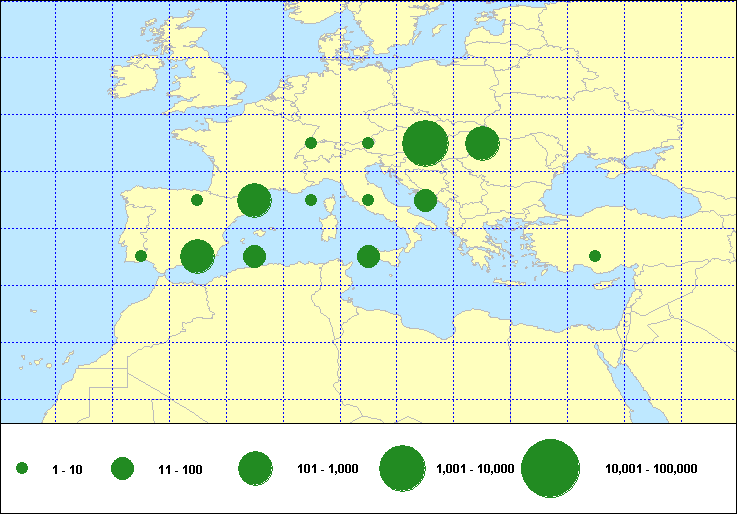Select the small dot on Corsica
The image size is (737, 514).
[x=311, y=200]
